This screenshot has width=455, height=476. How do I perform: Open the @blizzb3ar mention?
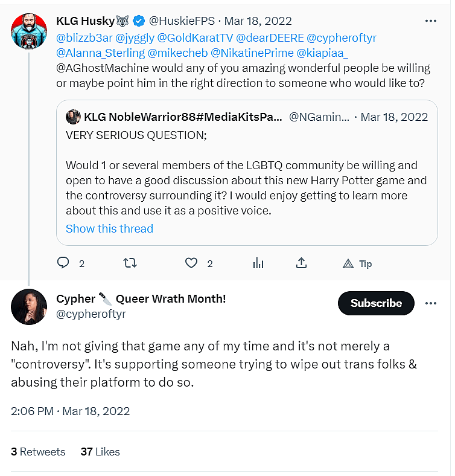point(85,37)
